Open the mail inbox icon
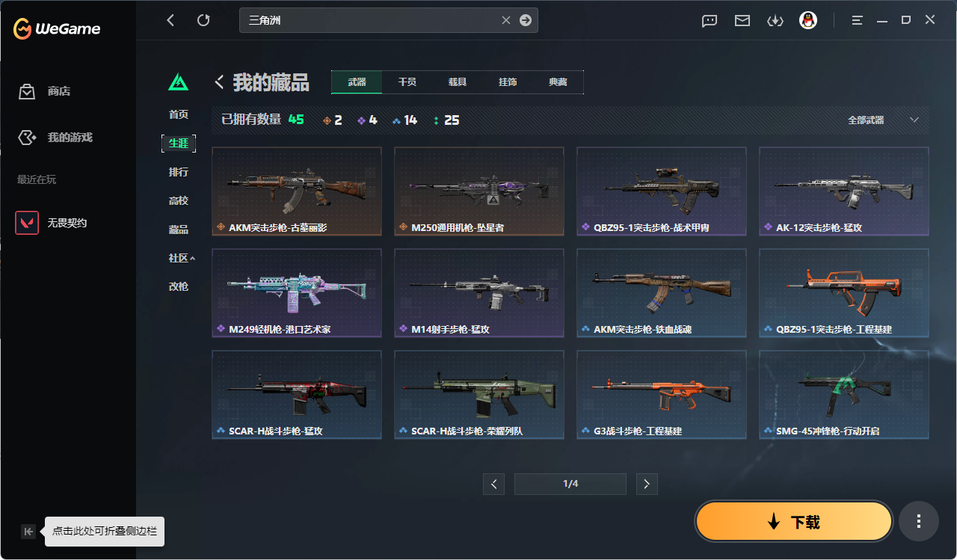This screenshot has height=560, width=957. pos(742,21)
